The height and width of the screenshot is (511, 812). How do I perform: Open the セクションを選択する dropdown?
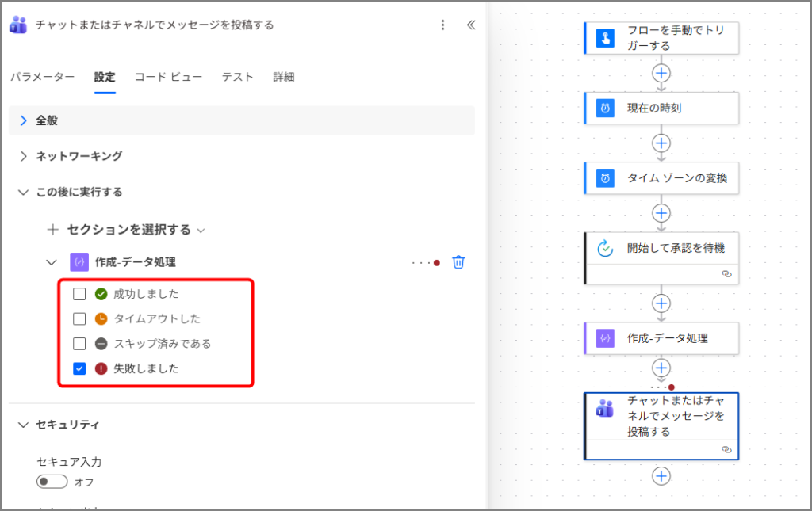(x=128, y=230)
